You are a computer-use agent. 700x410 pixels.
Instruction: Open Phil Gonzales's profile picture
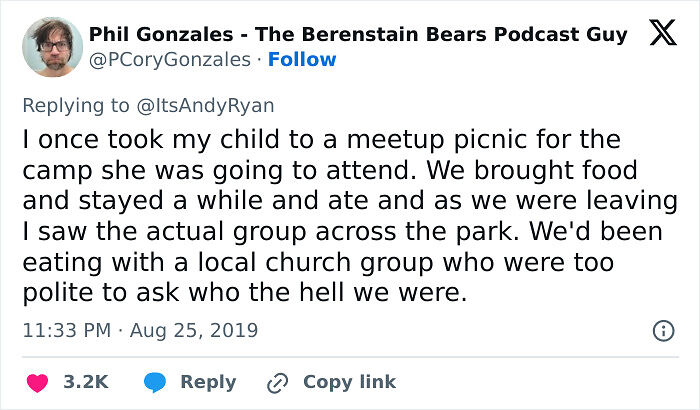coord(48,47)
